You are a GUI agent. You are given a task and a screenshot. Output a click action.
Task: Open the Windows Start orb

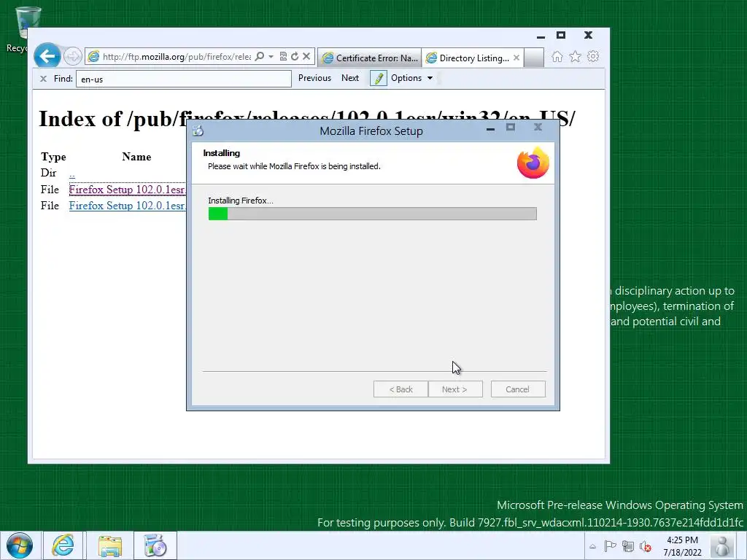[20, 545]
